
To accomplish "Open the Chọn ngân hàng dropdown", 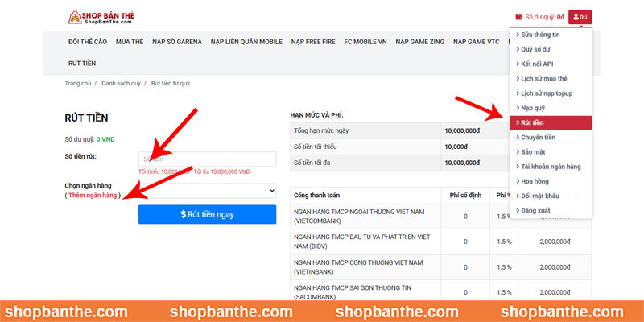I will point(207,191).
